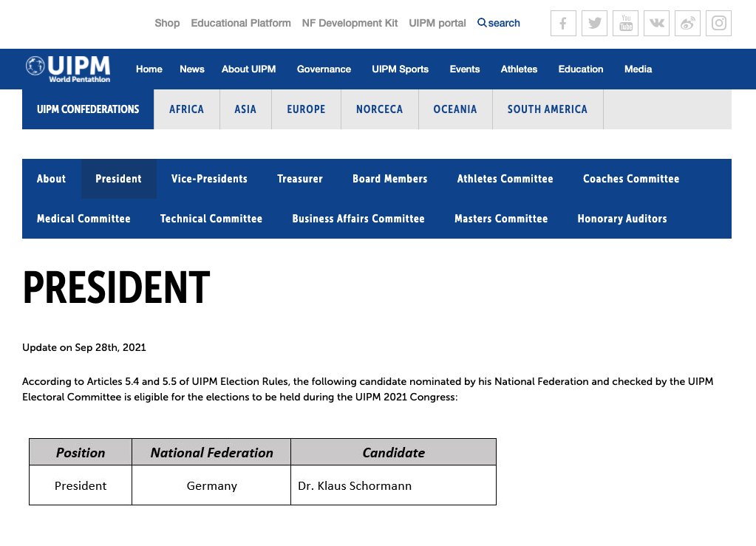Open the UIPM Facebook page icon
The image size is (756, 546).
[563, 23]
